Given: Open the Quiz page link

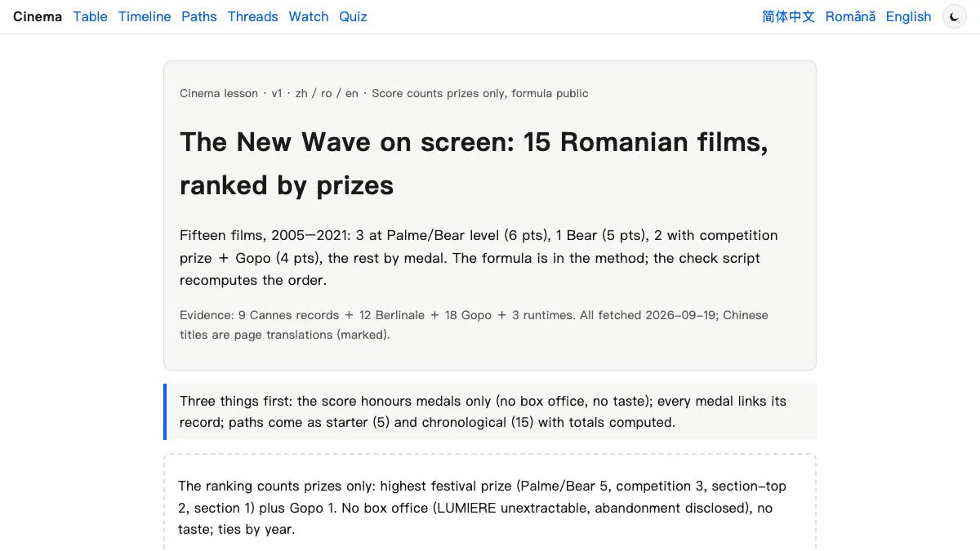Looking at the screenshot, I should (353, 16).
